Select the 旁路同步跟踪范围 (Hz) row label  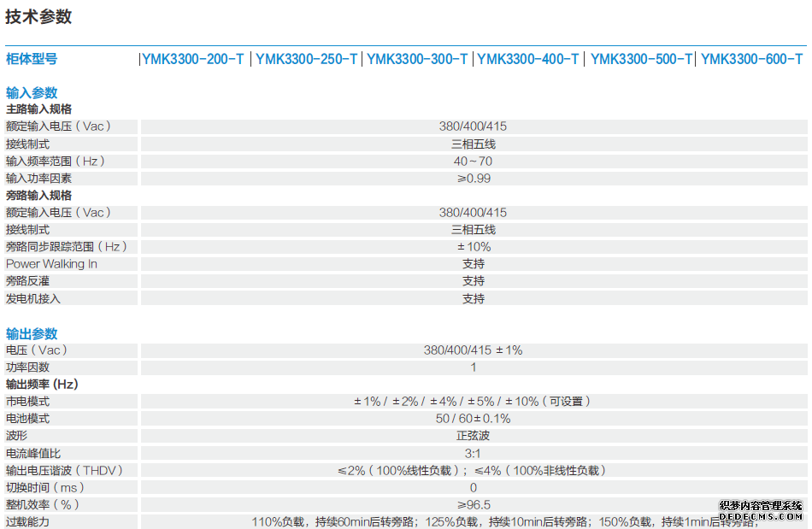(66, 247)
